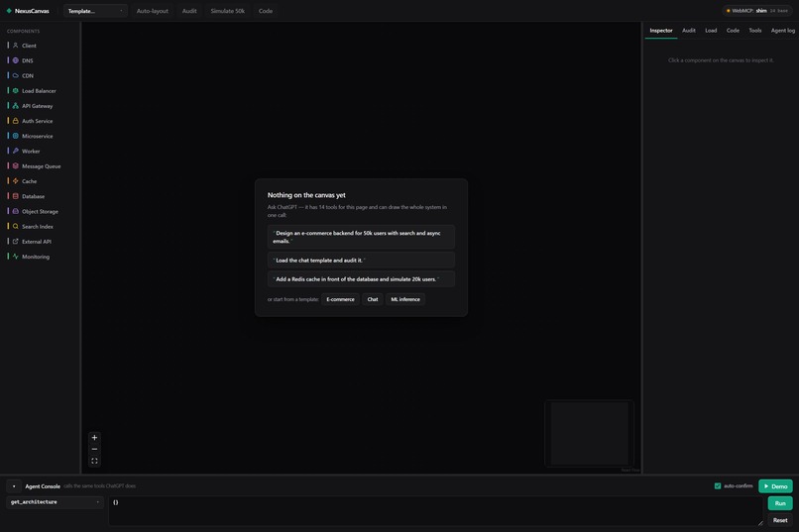Click the green Demo button

(x=775, y=486)
